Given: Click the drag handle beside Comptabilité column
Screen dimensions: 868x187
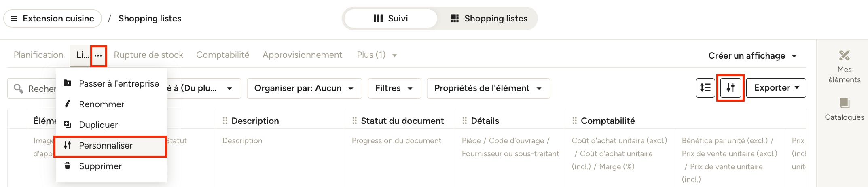Looking at the screenshot, I should pos(574,121).
